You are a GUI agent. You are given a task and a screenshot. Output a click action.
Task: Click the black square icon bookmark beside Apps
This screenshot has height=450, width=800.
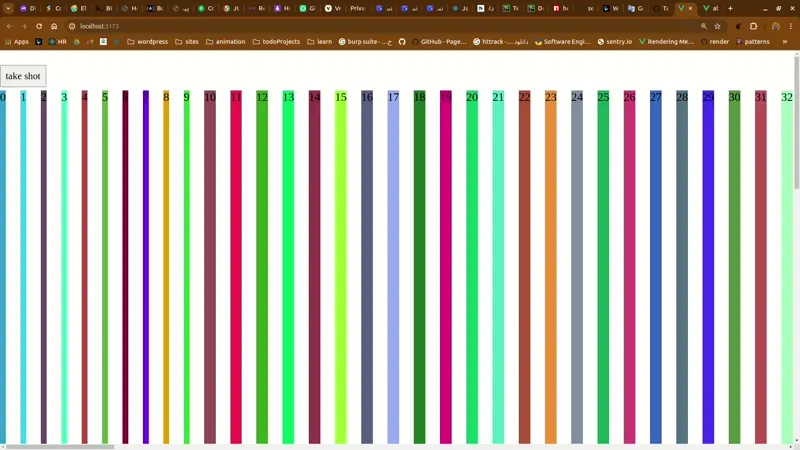click(x=39, y=42)
